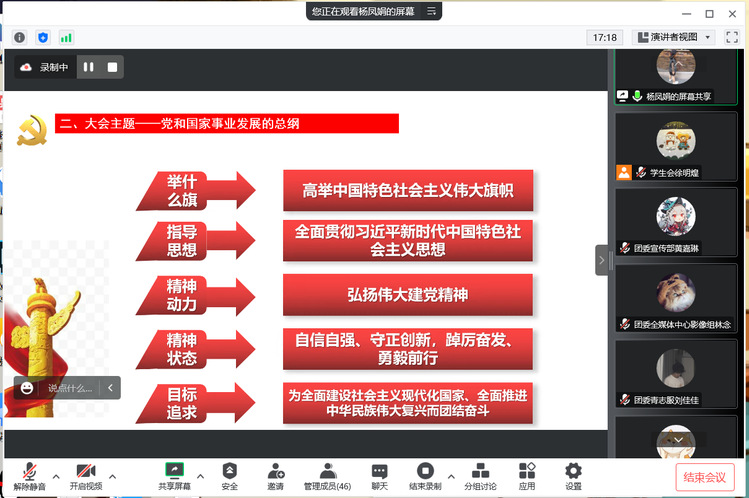This screenshot has height=498, width=749.
Task: Stop the cloud recording
Action: (112, 67)
